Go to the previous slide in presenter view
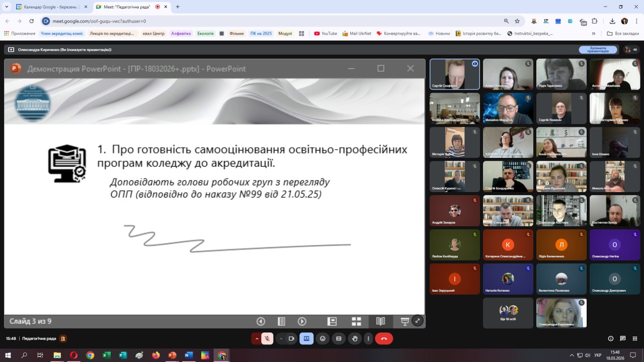The width and height of the screenshot is (644, 362). click(261, 321)
